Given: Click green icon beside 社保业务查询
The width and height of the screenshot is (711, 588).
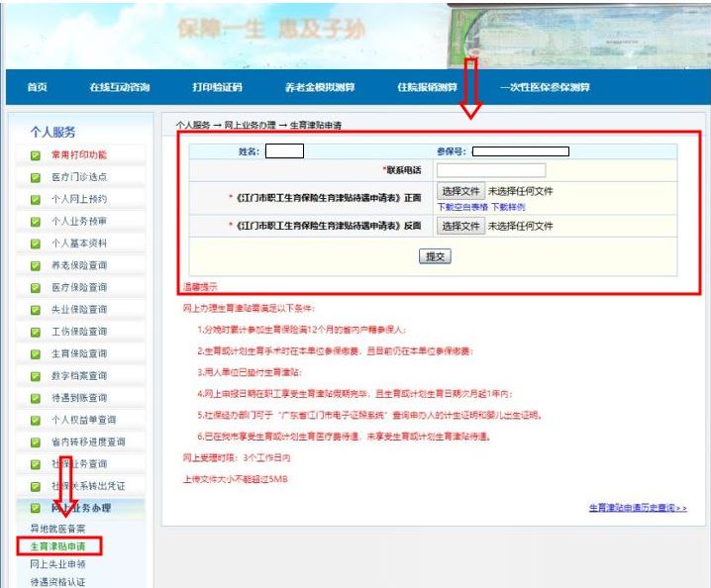Looking at the screenshot, I should pyautogui.click(x=36, y=465).
